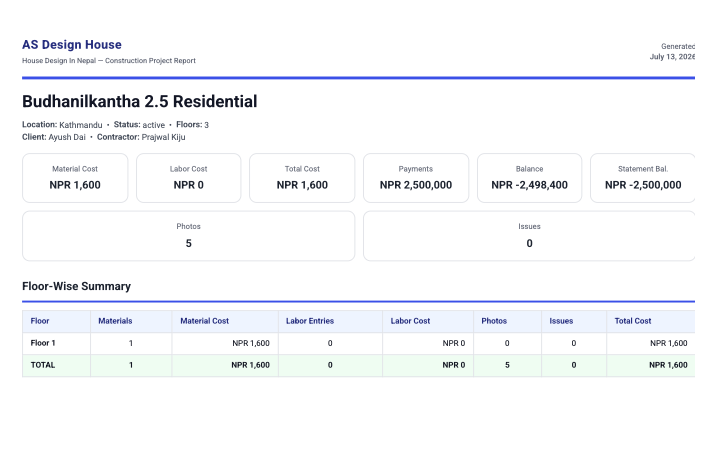The height and width of the screenshot is (453, 718).
Task: Select the Floor 1 table row
Action: [x=359, y=344]
